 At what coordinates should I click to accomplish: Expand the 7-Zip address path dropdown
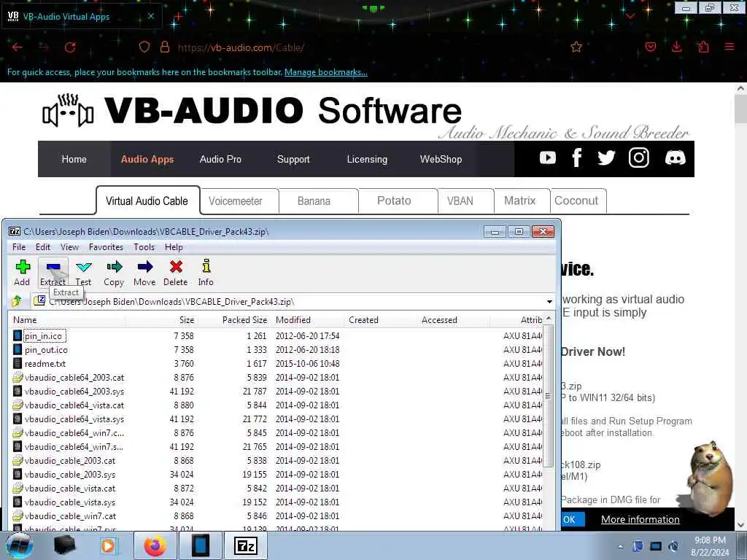[549, 301]
